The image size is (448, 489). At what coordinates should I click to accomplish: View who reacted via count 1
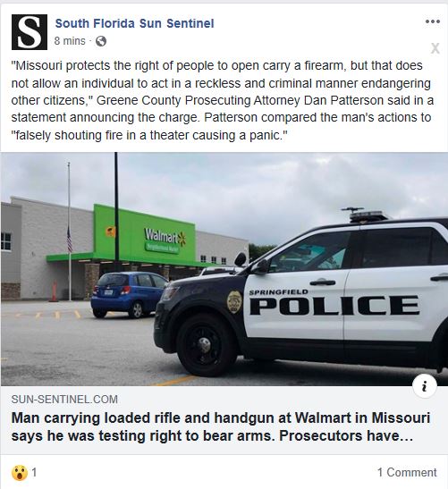point(34,473)
